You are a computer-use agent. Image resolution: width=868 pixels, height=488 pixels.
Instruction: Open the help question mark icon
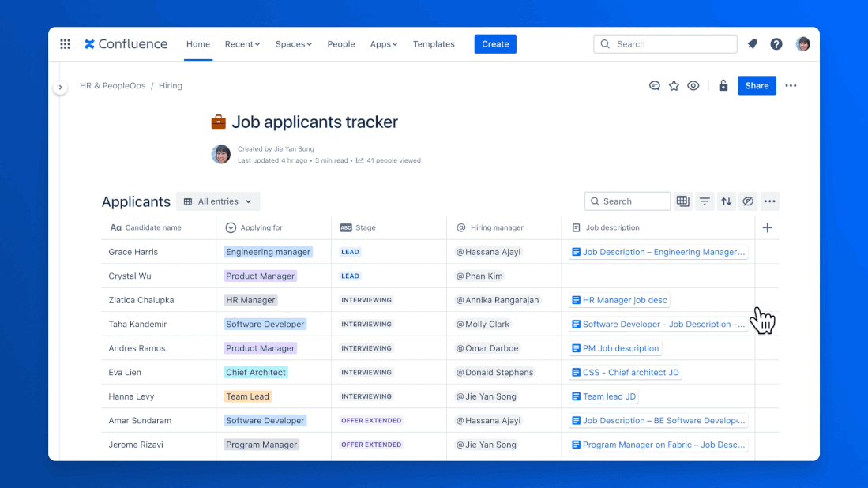[776, 44]
